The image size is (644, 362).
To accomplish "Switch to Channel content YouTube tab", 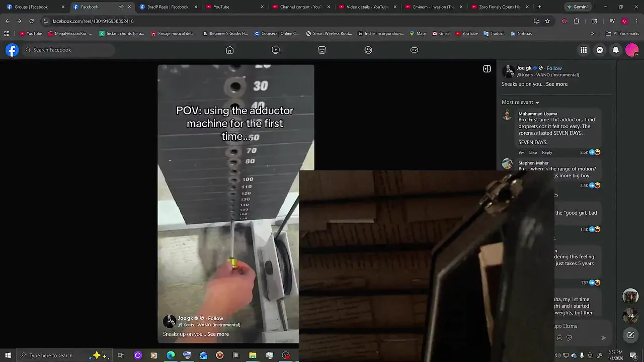I will pyautogui.click(x=301, y=7).
